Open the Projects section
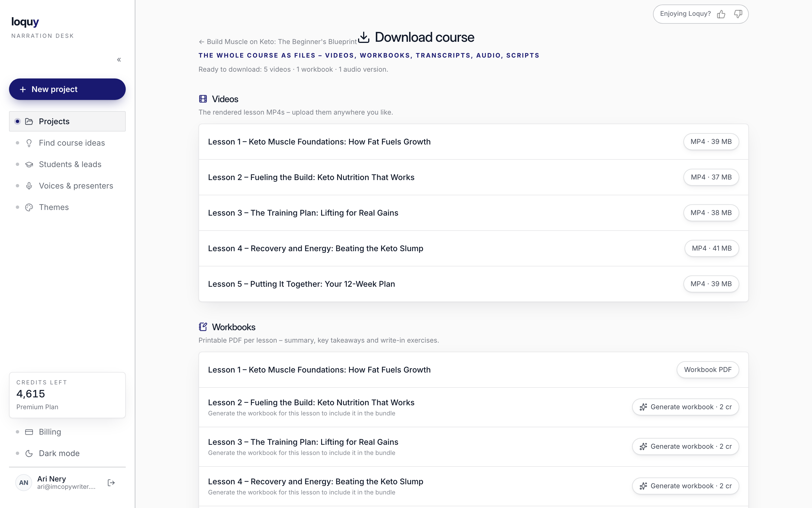The width and height of the screenshot is (812, 508). (x=67, y=121)
